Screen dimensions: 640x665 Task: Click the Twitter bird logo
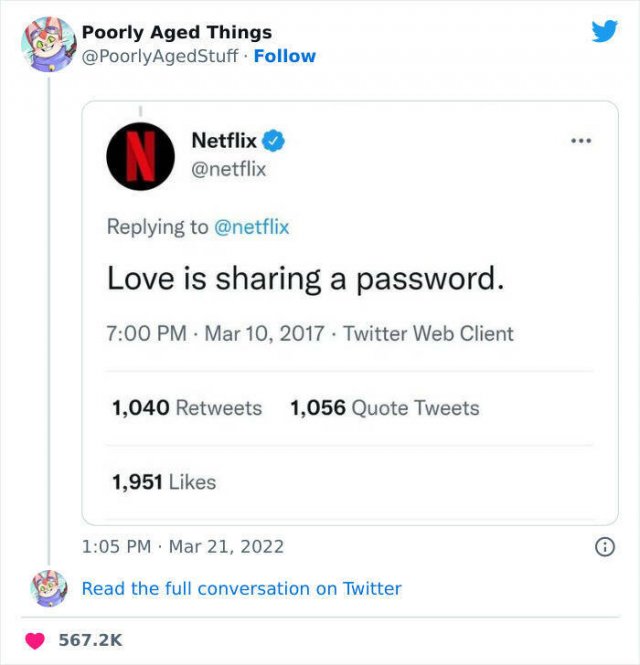(x=604, y=31)
